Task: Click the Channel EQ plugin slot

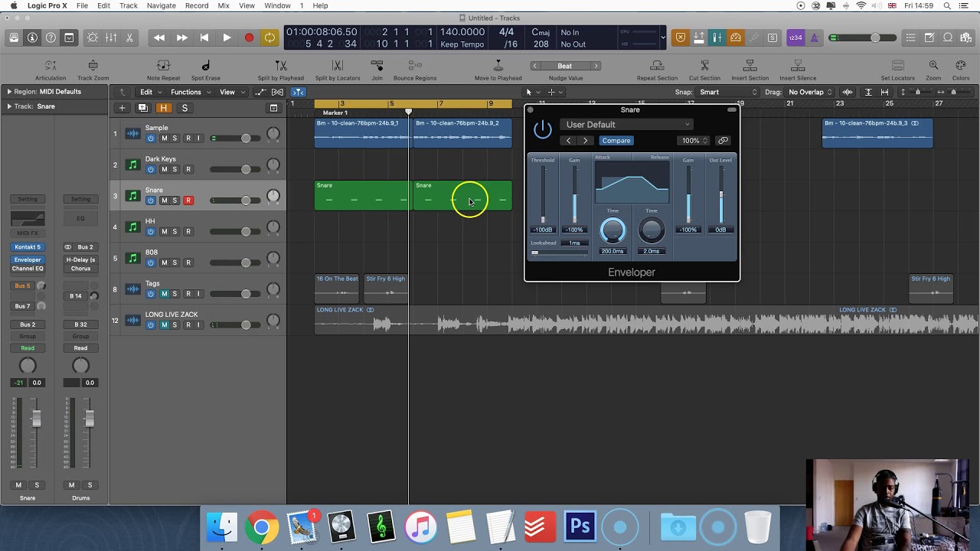Action: point(28,269)
